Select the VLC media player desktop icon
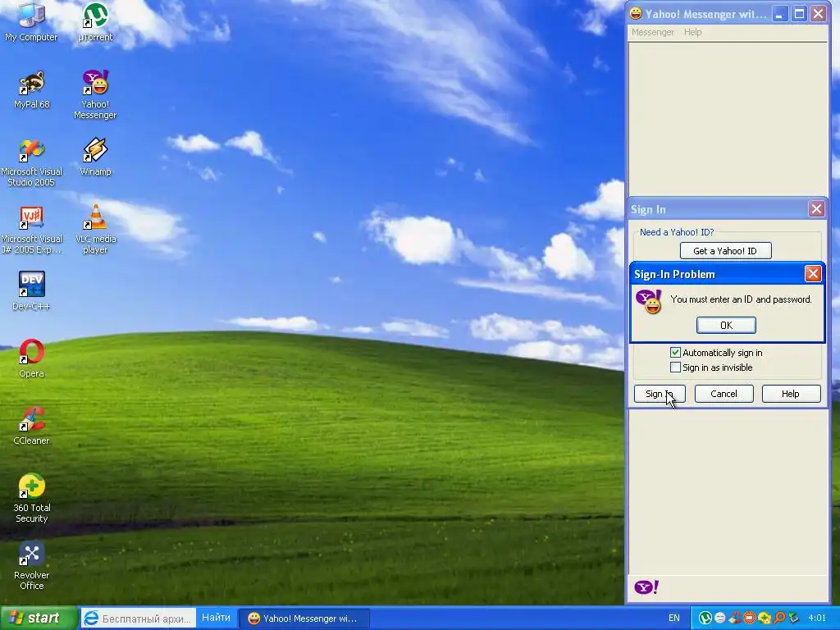 (95, 230)
